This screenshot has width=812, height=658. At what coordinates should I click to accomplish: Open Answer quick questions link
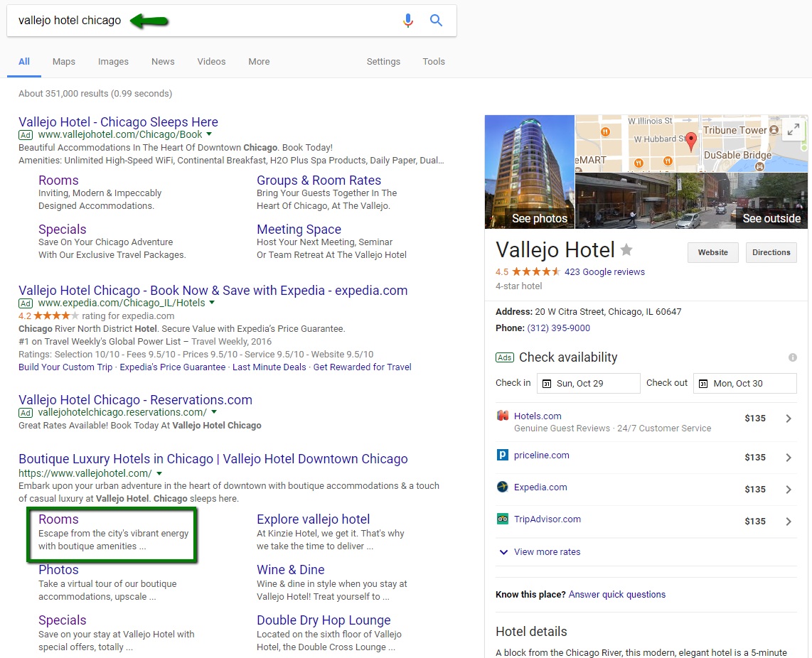point(616,594)
